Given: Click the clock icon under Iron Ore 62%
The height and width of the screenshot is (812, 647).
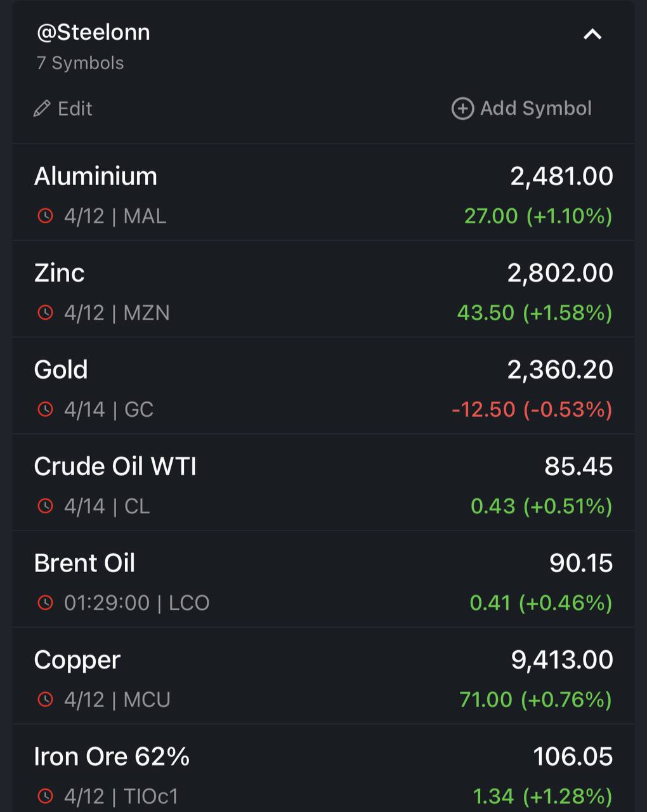Looking at the screenshot, I should pyautogui.click(x=45, y=796).
